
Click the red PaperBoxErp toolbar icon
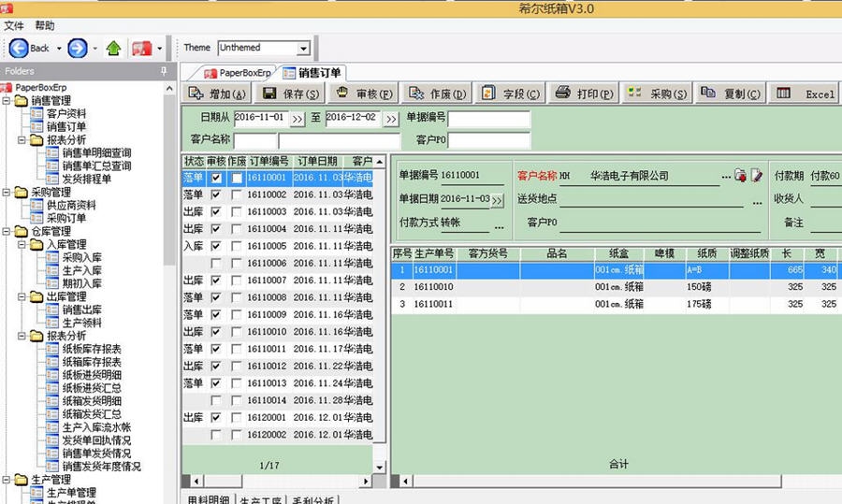(x=142, y=49)
